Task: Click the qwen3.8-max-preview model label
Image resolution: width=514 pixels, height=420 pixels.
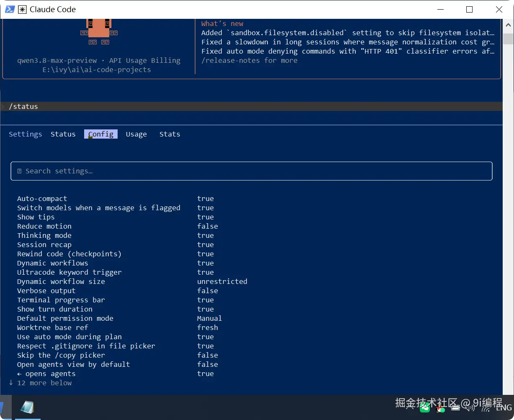Action: [x=57, y=60]
